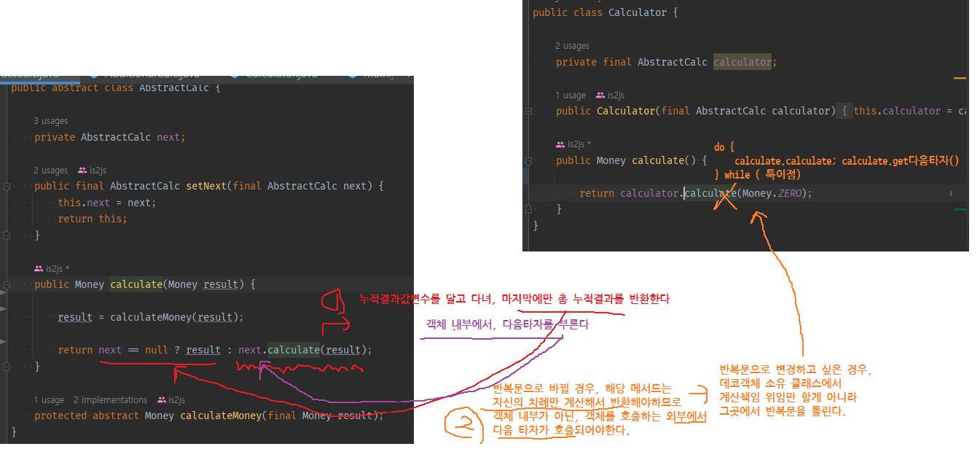Click is2js author hint above Calculator constructor
The height and width of the screenshot is (449, 980).
pos(611,95)
